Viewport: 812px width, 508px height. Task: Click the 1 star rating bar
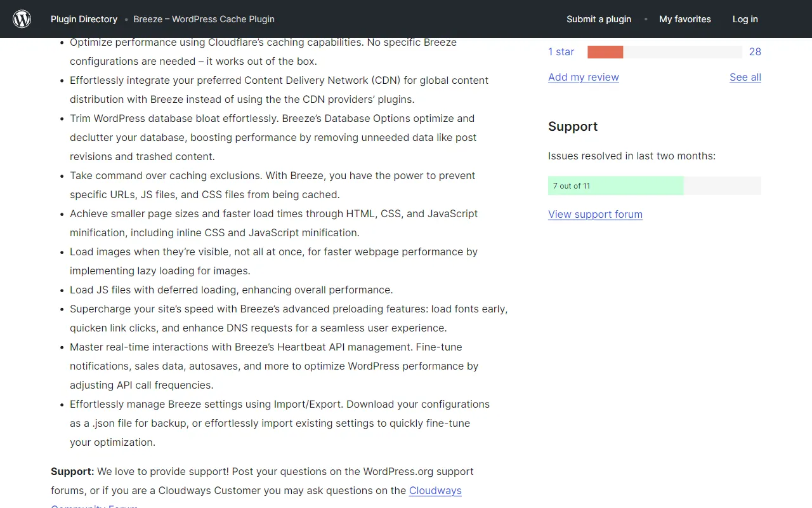tap(664, 52)
